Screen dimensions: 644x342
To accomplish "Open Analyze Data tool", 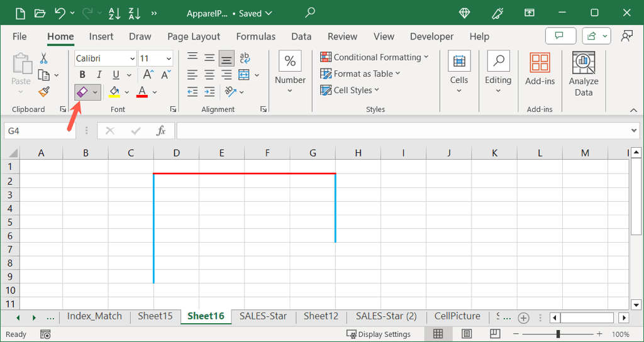I will pos(583,74).
